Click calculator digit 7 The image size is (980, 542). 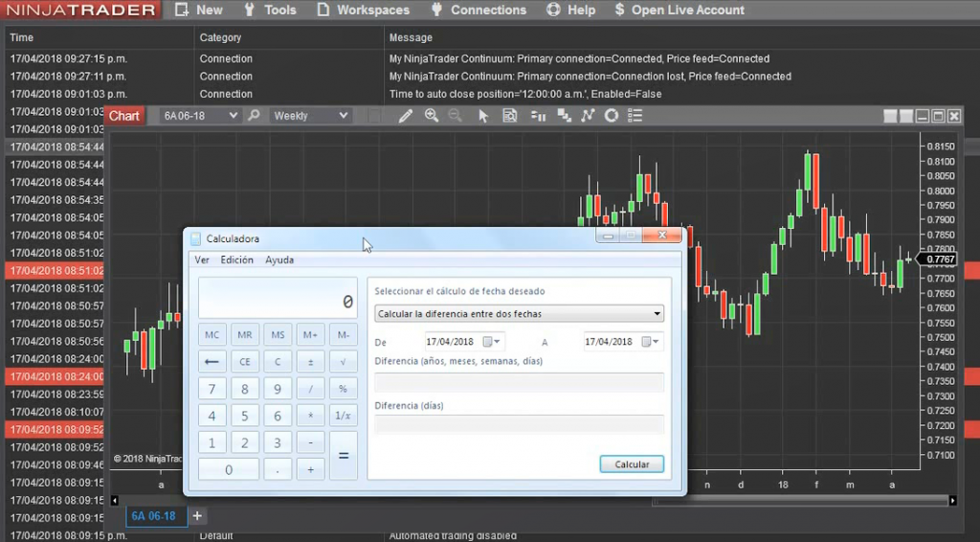point(212,389)
